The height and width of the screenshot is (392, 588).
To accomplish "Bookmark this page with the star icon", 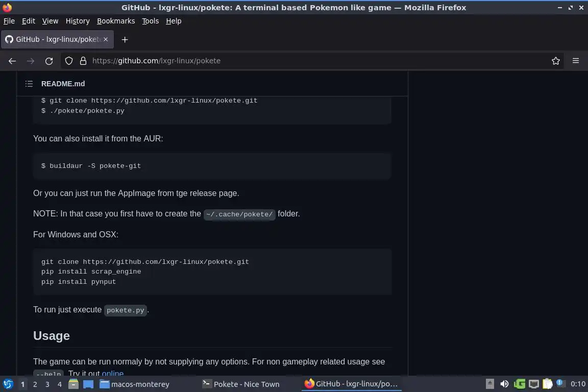I will pos(556,61).
